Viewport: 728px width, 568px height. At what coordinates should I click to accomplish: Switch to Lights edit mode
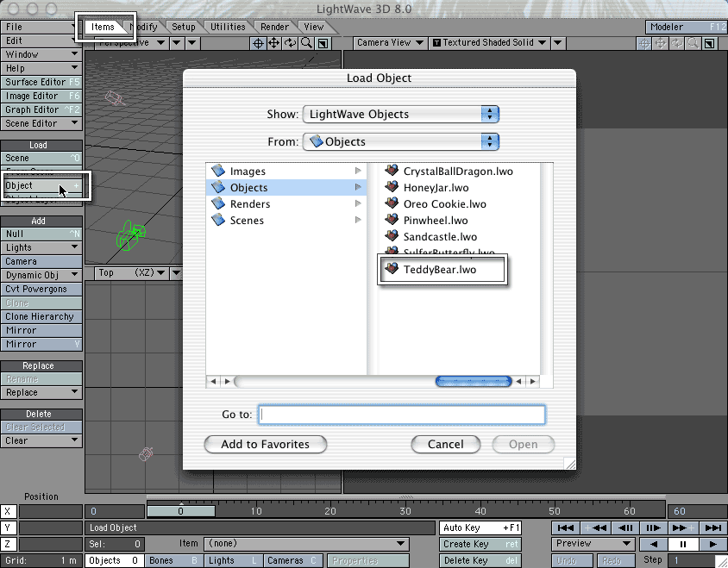click(x=233, y=560)
